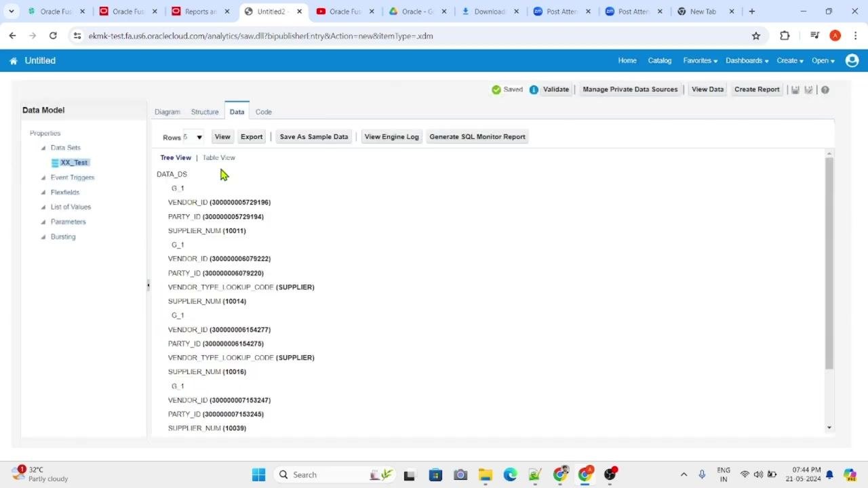Expand the Parameters node
Image resolution: width=868 pixels, height=488 pixels.
pyautogui.click(x=43, y=222)
